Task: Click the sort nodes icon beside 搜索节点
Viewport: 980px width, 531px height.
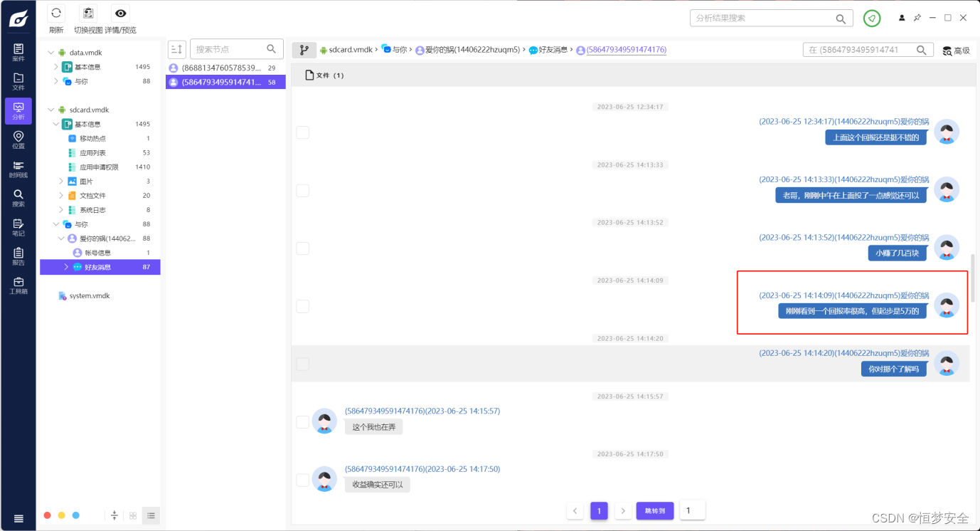Action: (x=177, y=49)
